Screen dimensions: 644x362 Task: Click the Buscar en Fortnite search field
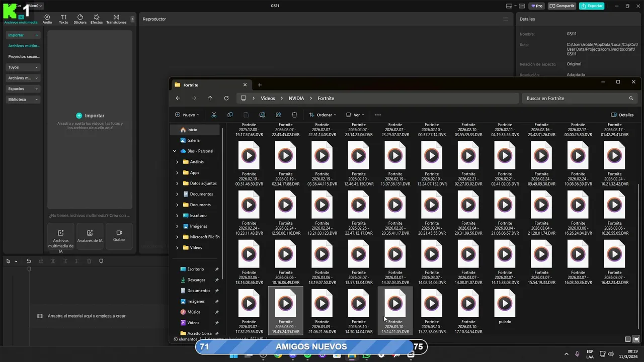(581, 98)
